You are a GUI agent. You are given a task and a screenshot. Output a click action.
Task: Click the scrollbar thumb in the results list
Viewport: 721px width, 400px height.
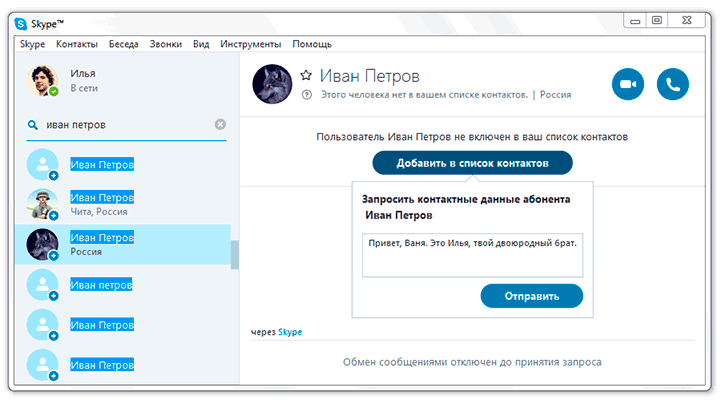pyautogui.click(x=235, y=254)
